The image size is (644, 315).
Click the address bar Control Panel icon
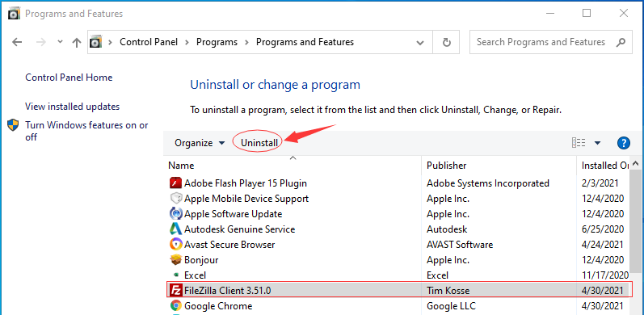pyautogui.click(x=95, y=42)
